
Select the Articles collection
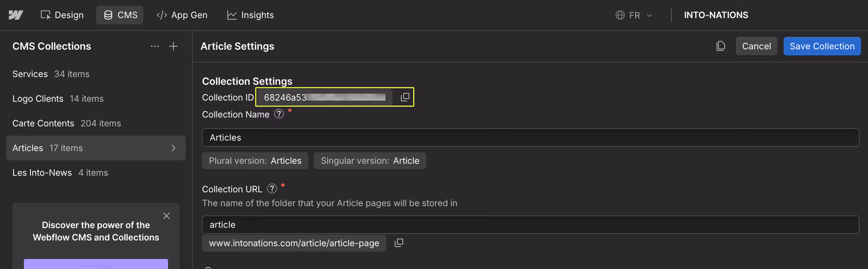click(96, 148)
